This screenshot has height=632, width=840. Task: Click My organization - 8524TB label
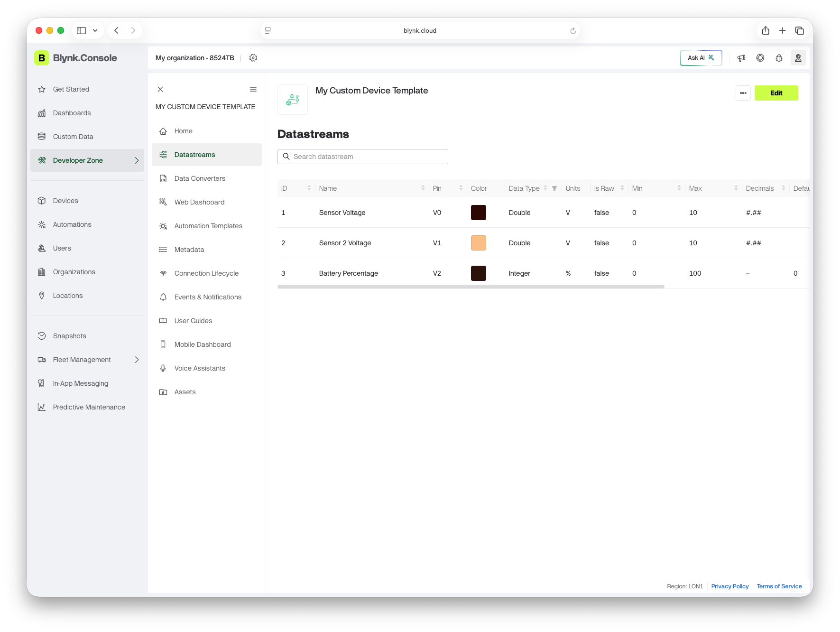(195, 58)
